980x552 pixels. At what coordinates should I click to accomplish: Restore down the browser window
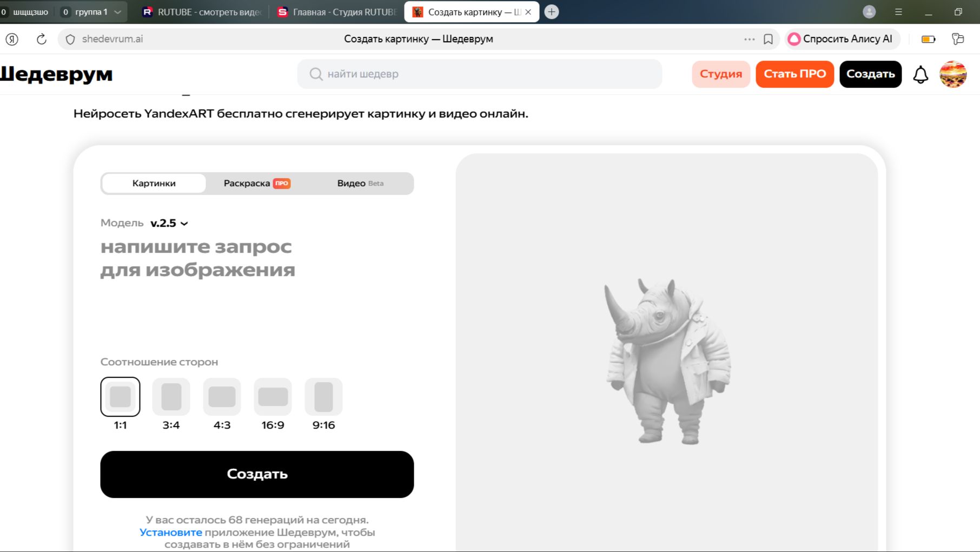coord(958,12)
